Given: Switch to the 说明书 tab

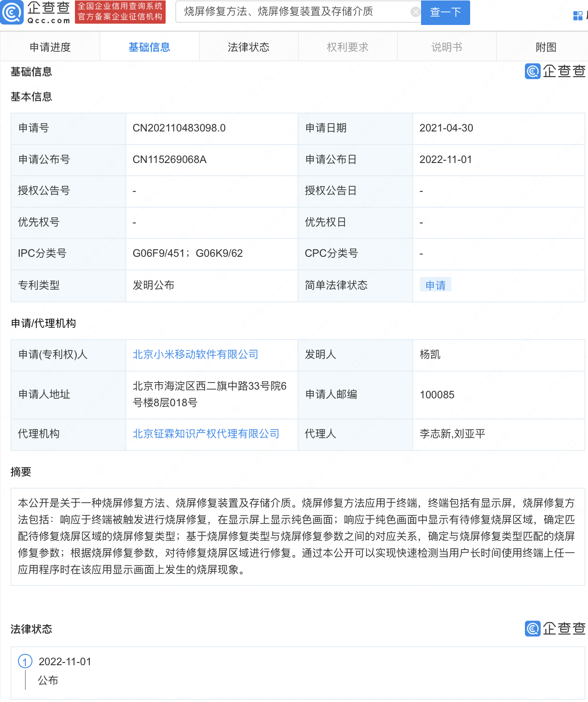Looking at the screenshot, I should pyautogui.click(x=447, y=47).
